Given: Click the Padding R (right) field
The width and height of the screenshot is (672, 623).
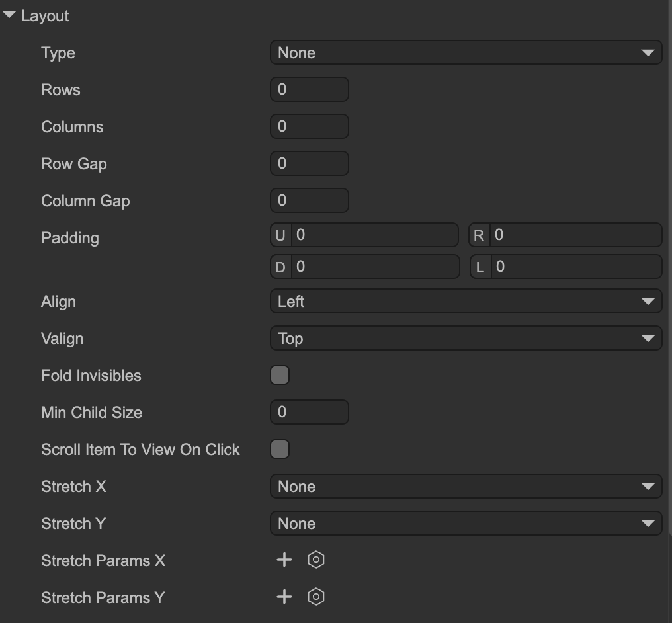Looking at the screenshot, I should click(x=574, y=235).
